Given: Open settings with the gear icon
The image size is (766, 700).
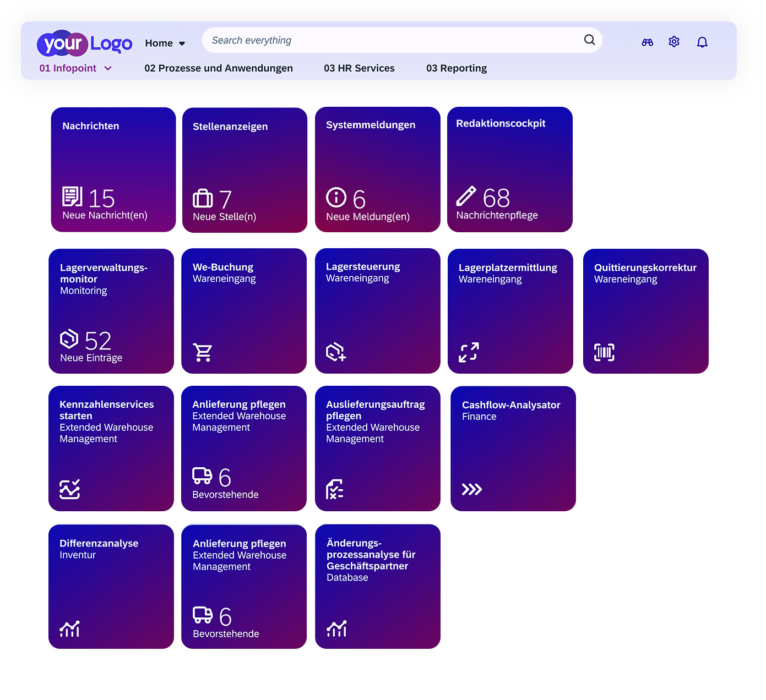Looking at the screenshot, I should coord(673,42).
